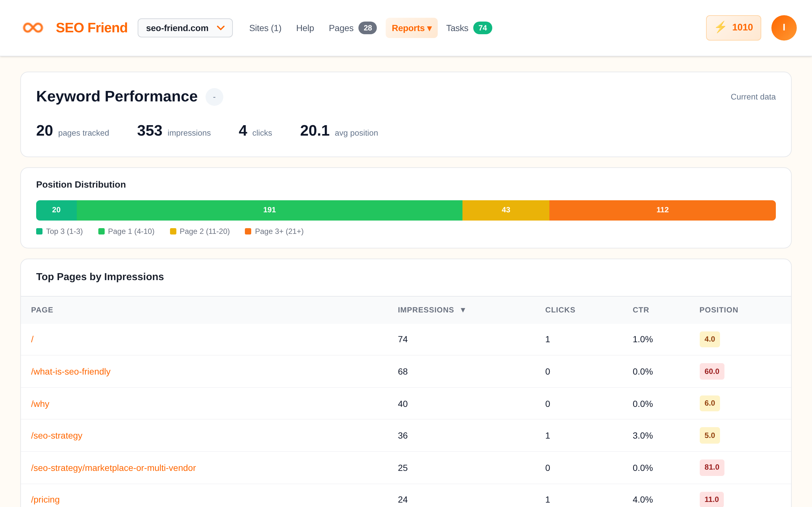Sort table by Position column header
The height and width of the screenshot is (507, 812).
click(718, 310)
